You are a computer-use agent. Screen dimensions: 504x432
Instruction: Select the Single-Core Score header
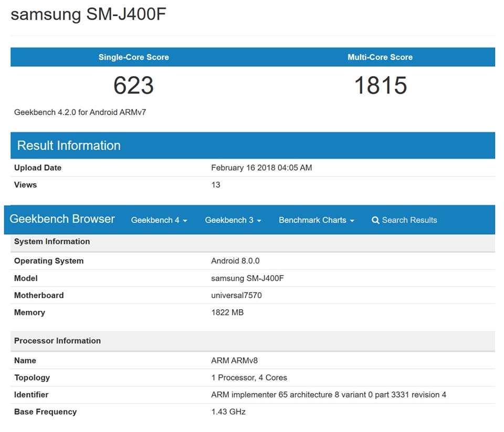pos(134,57)
